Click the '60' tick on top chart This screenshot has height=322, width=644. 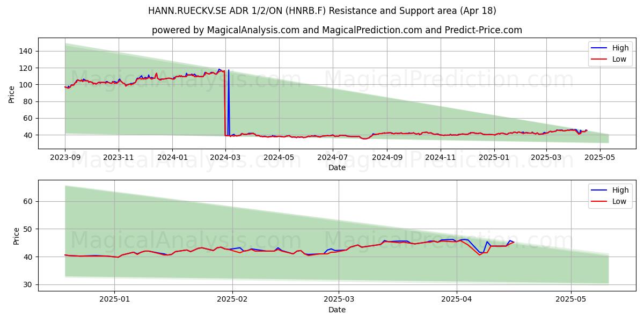(x=28, y=118)
